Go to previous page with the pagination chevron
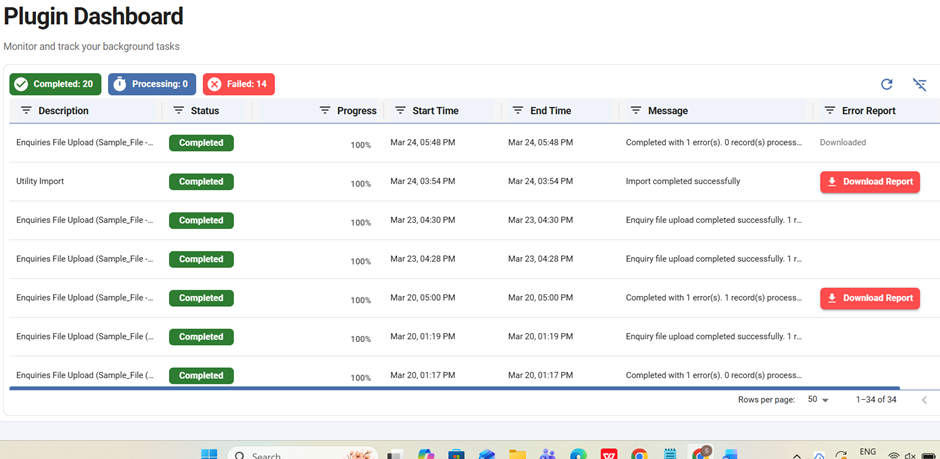The width and height of the screenshot is (940, 459). coord(924,400)
